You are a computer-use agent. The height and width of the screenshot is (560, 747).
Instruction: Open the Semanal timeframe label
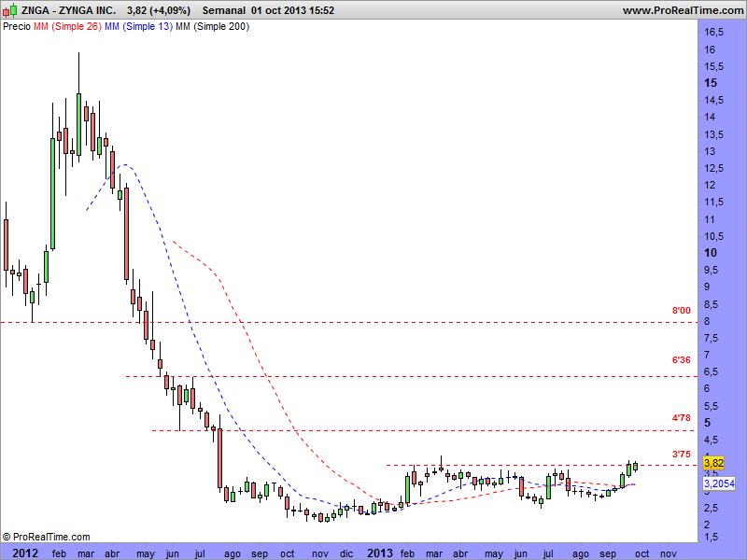(x=224, y=10)
